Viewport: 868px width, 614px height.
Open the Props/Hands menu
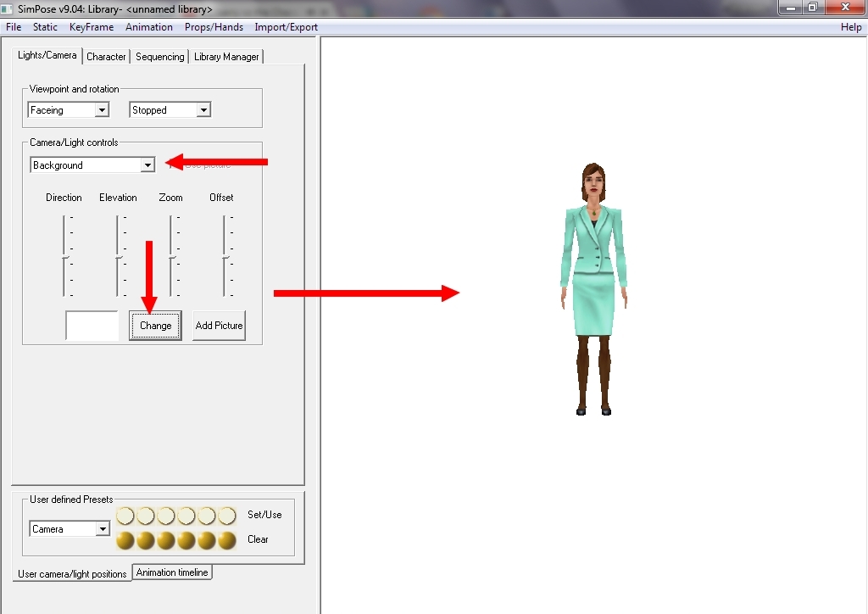coord(214,27)
